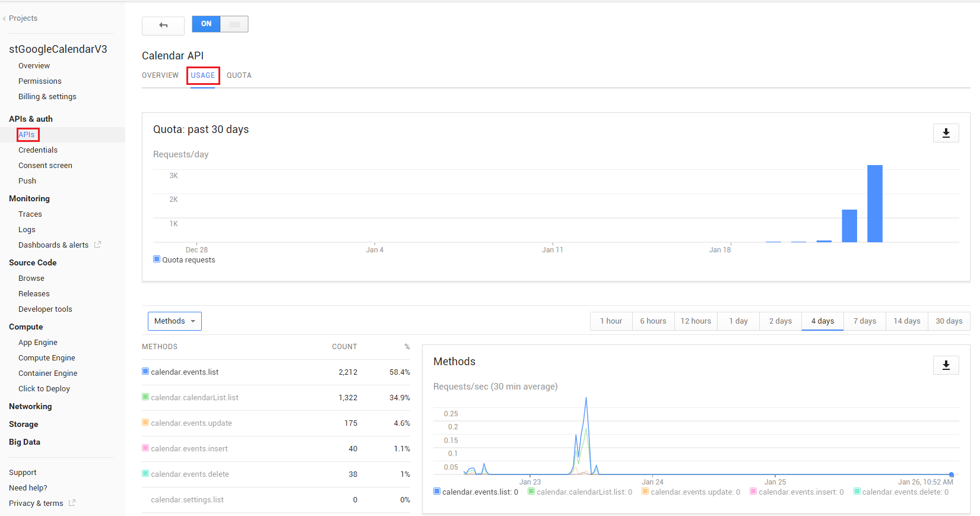Open Click to Deploy
Image resolution: width=980 pixels, height=516 pixels.
(44, 389)
